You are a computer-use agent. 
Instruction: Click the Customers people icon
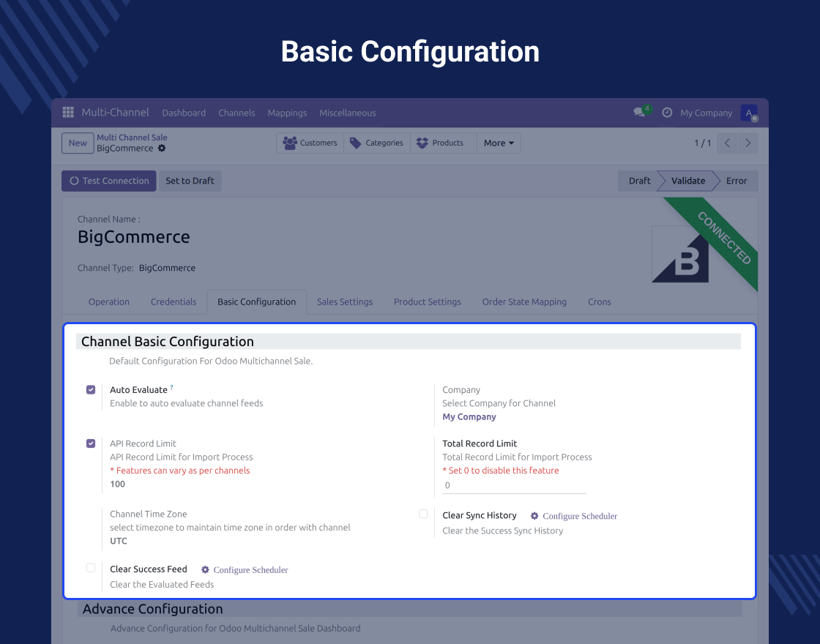[x=290, y=143]
